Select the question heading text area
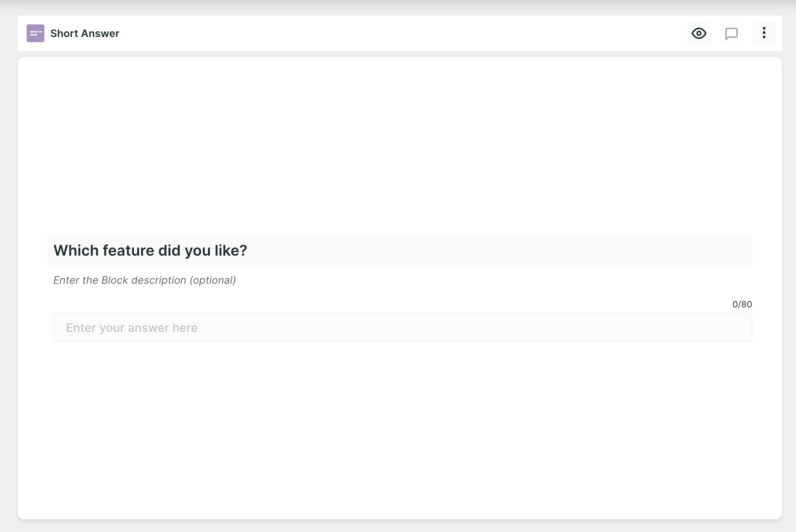The width and height of the screenshot is (796, 532). tap(400, 250)
